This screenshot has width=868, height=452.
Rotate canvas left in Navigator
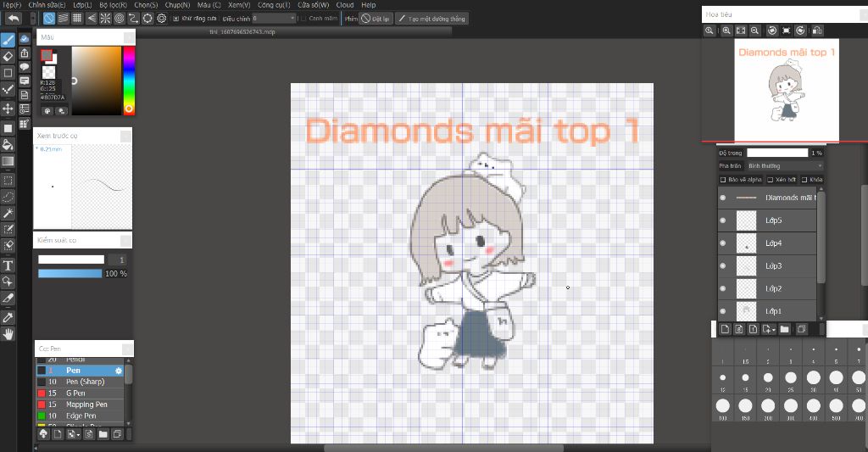click(x=771, y=31)
